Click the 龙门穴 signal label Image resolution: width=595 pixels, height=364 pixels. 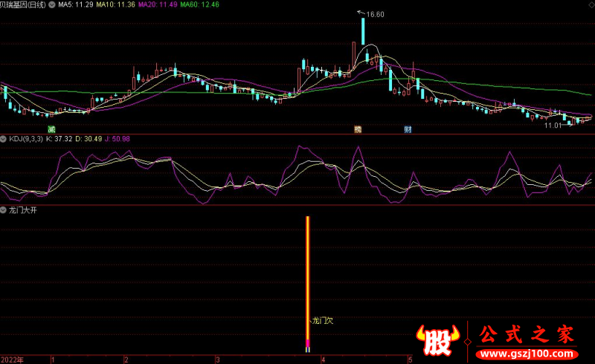point(323,321)
